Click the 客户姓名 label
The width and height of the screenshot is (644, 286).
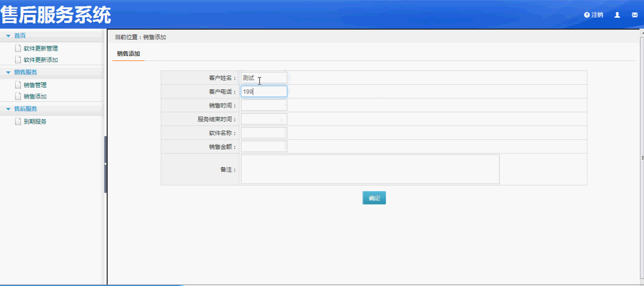(223, 78)
